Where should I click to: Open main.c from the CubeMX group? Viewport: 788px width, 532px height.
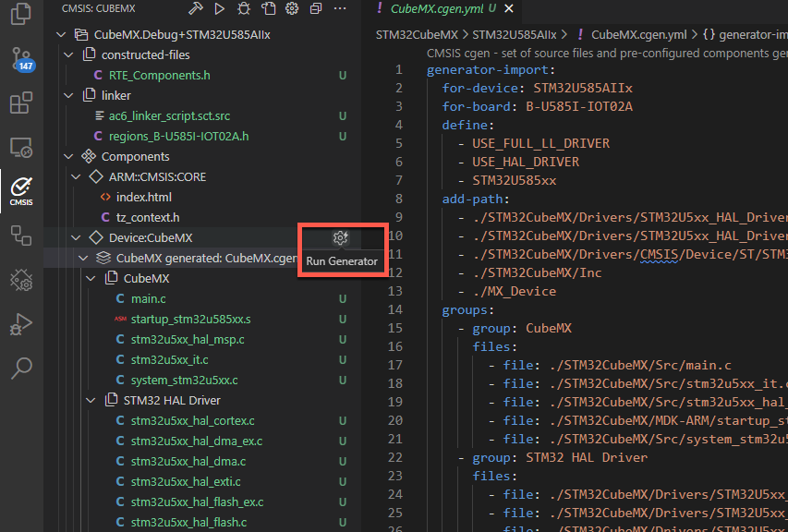point(148,299)
